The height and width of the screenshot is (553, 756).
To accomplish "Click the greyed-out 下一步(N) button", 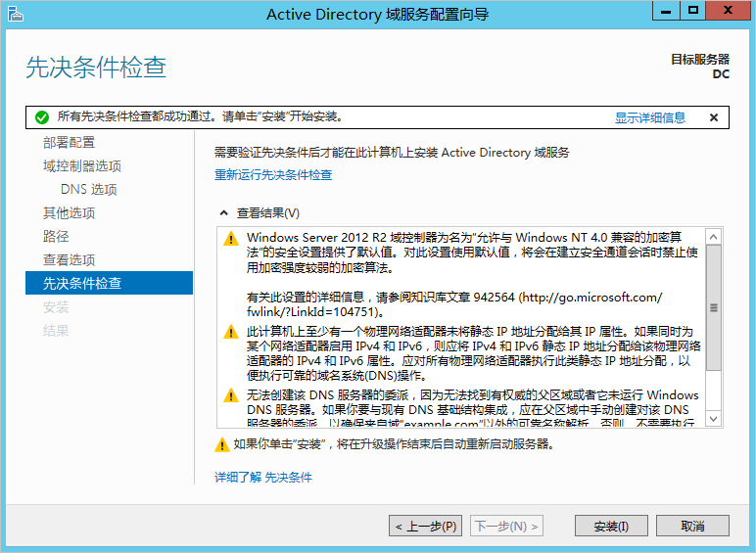I will click(x=506, y=526).
